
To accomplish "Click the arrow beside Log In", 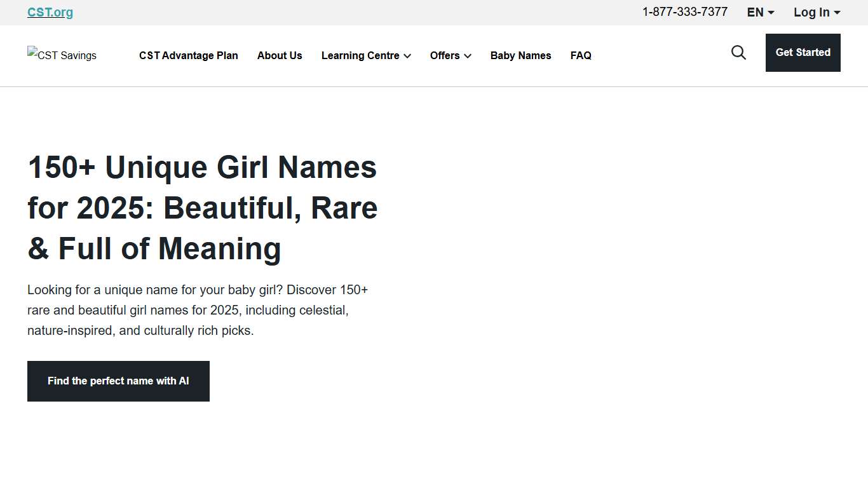I will [836, 13].
